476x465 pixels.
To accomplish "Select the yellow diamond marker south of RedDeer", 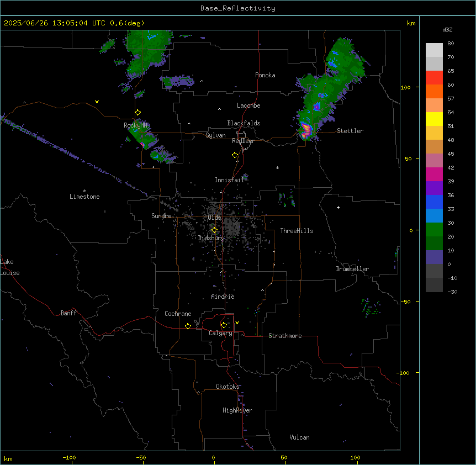I will click(x=235, y=155).
